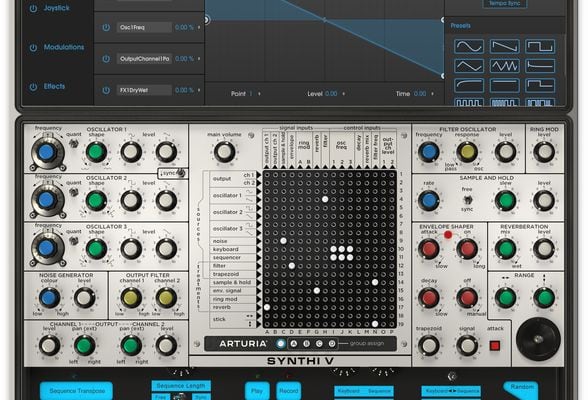Select the step-down envelope preset
588x400 pixels.
tap(540, 85)
